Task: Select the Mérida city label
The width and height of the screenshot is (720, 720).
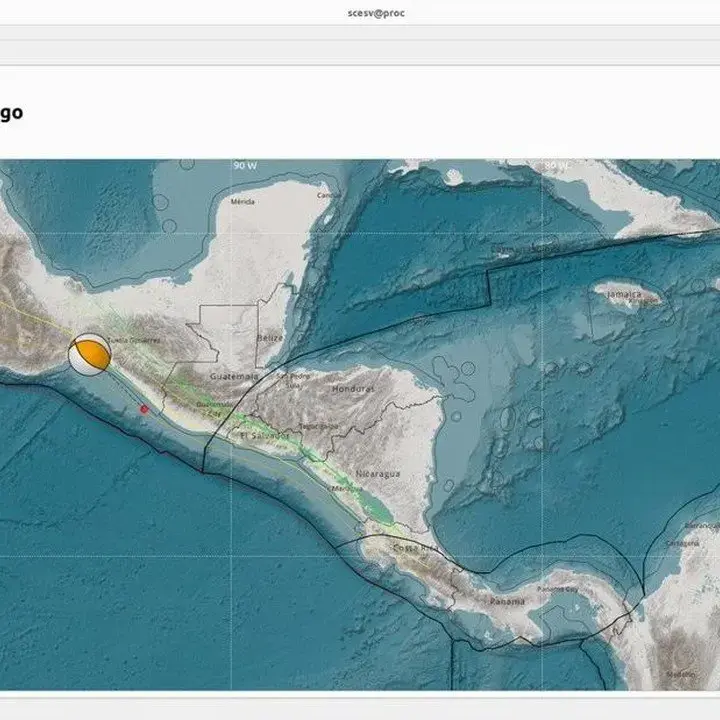Action: [x=242, y=202]
